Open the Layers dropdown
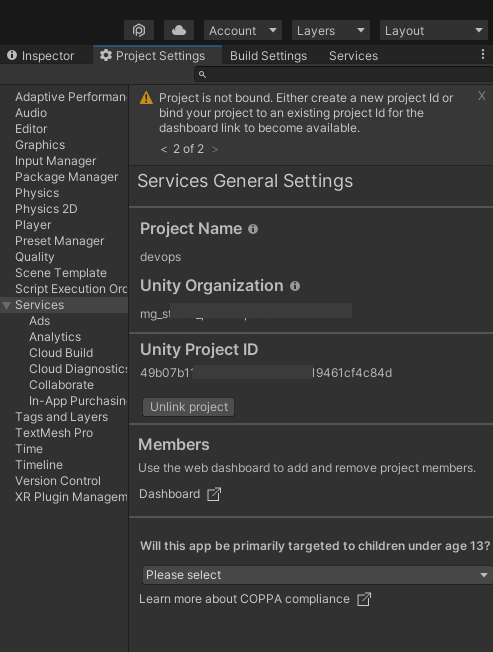Screen dimensions: 493x652 click(331, 30)
